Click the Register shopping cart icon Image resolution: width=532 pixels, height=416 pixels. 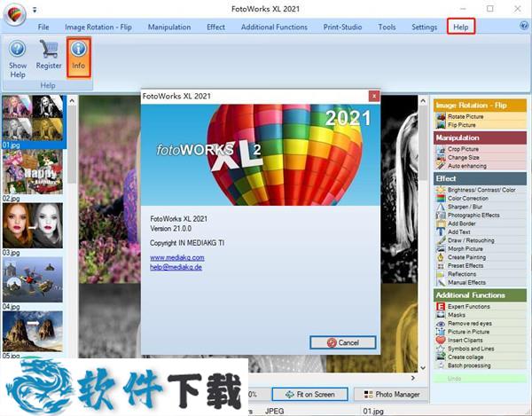49,55
